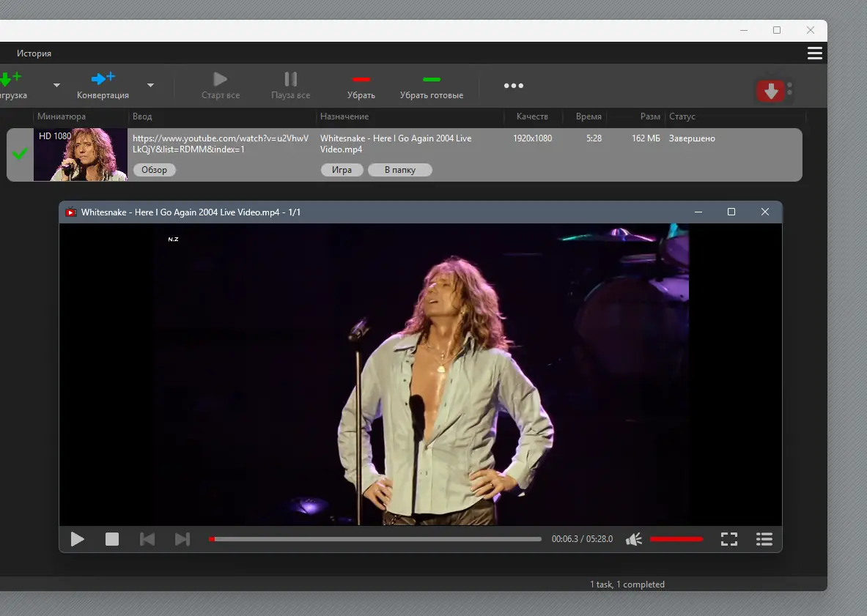Click the Whitesnake video thumbnail
Screen dimensions: 867x616
(81, 155)
